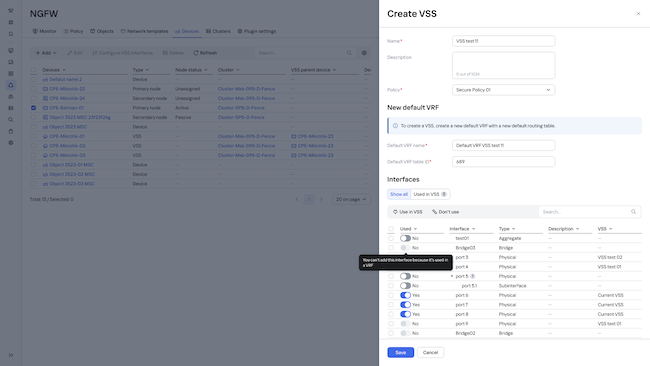Click the Save button

(x=400, y=352)
